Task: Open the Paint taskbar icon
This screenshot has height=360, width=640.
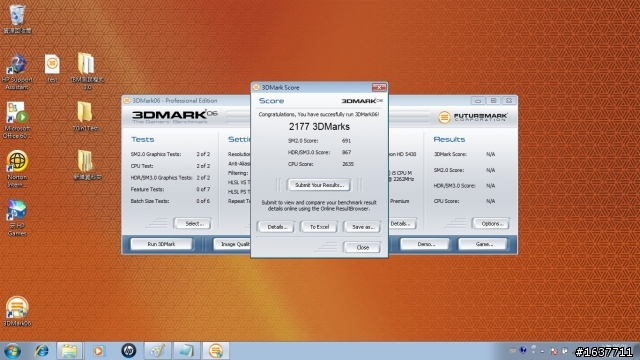Action: [158, 351]
